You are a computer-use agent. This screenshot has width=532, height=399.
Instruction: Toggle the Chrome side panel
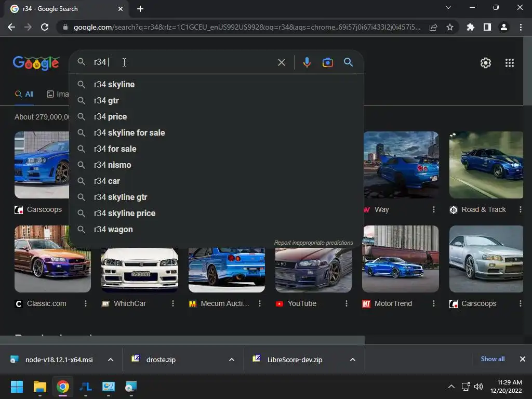pos(487,27)
